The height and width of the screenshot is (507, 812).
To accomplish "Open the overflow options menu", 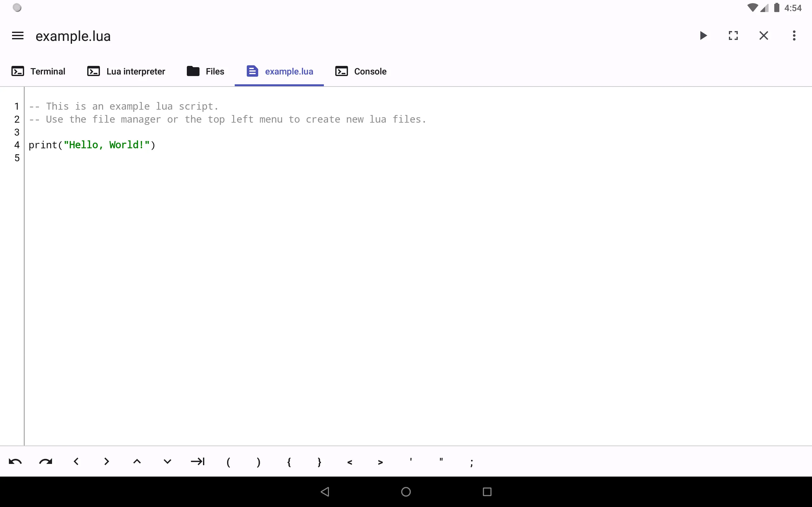I will 794,35.
